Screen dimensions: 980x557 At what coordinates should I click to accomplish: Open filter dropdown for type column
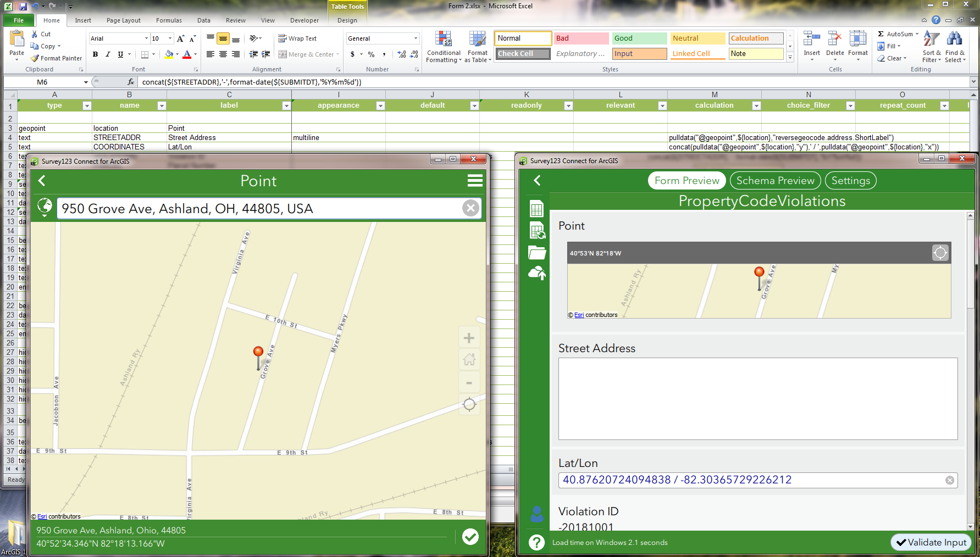point(87,105)
